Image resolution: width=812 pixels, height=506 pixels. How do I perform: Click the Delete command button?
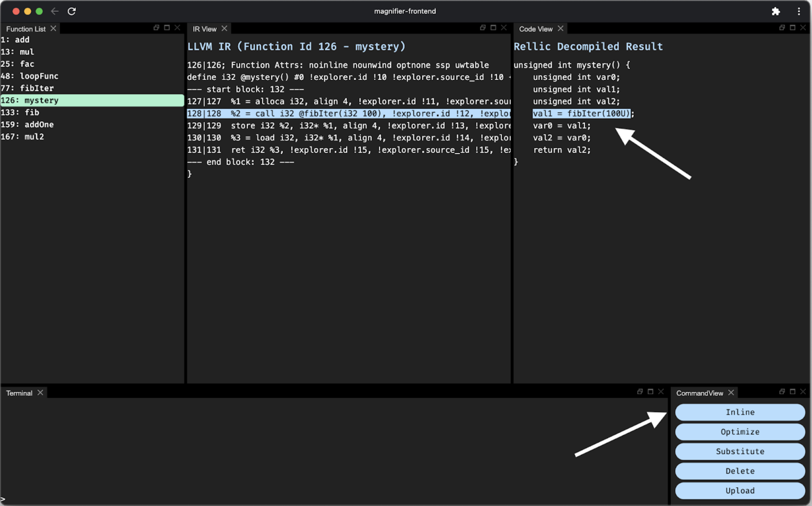click(x=740, y=471)
